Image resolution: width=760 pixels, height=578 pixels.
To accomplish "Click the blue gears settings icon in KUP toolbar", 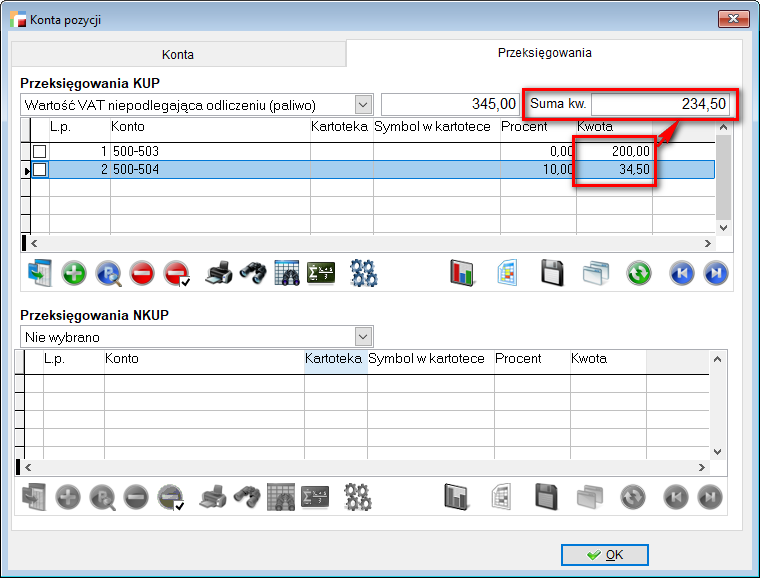I will tap(362, 273).
